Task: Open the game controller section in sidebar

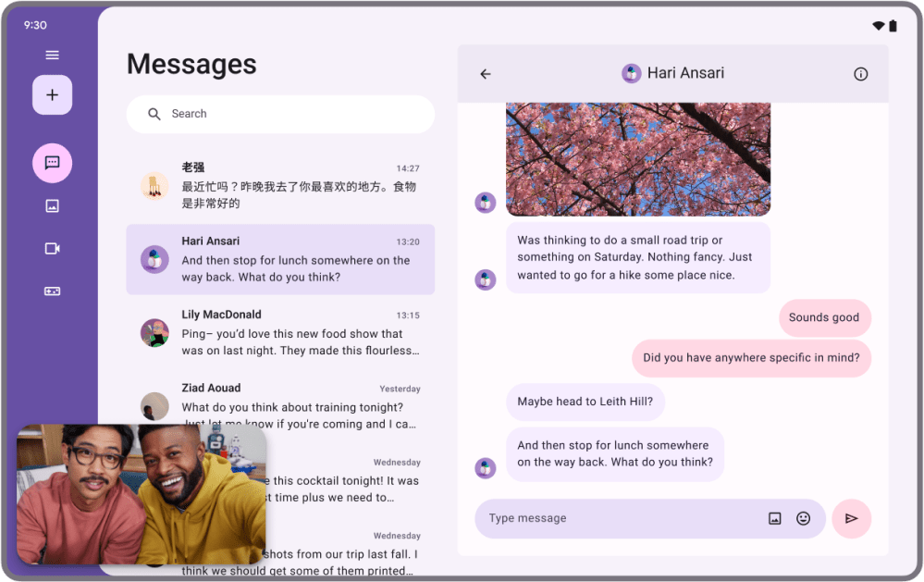Action: click(x=52, y=291)
